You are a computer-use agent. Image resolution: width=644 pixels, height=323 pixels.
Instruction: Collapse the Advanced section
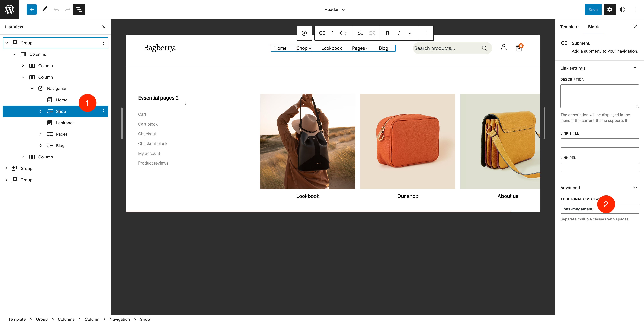tap(635, 187)
